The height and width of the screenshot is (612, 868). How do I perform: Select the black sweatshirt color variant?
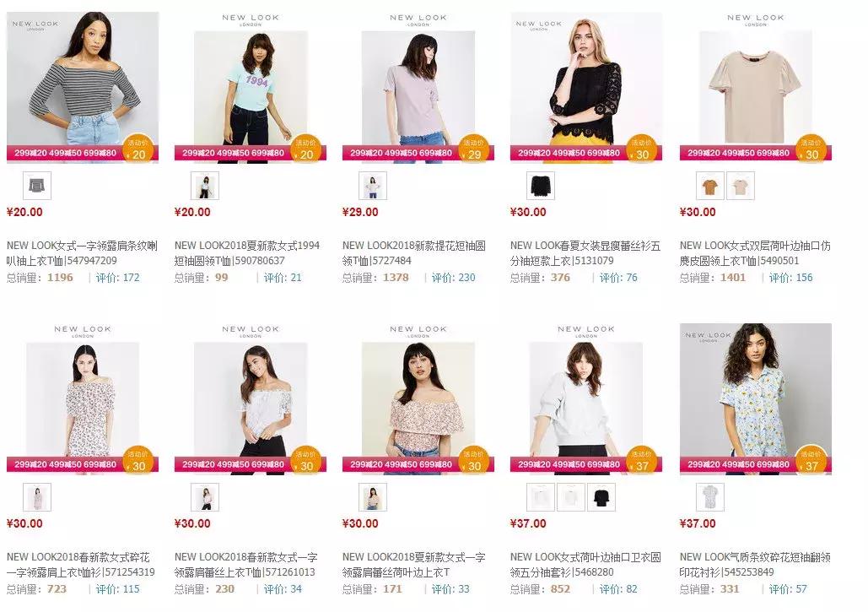601,497
